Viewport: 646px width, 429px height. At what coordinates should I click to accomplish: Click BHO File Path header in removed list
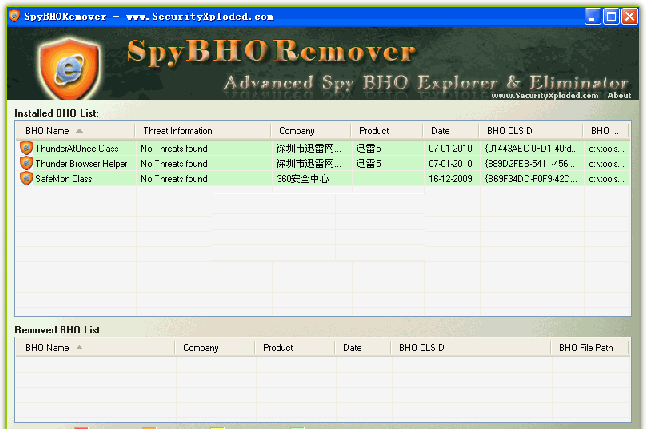(586, 348)
